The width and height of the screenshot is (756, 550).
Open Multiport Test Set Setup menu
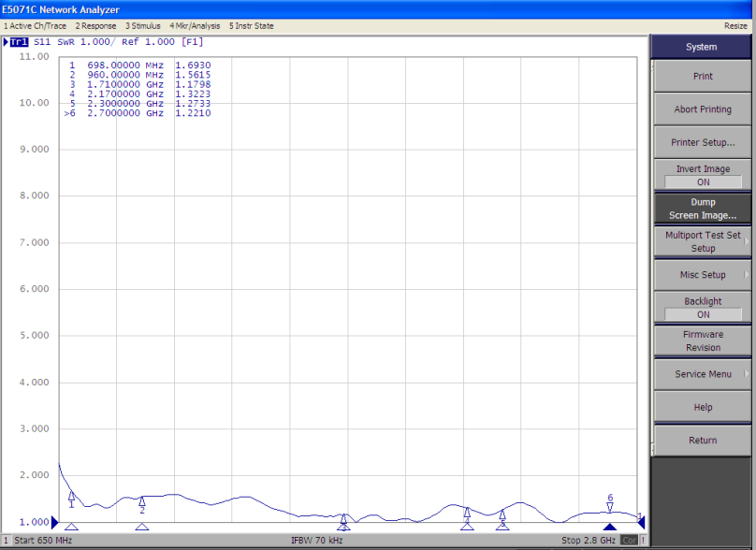pyautogui.click(x=702, y=241)
